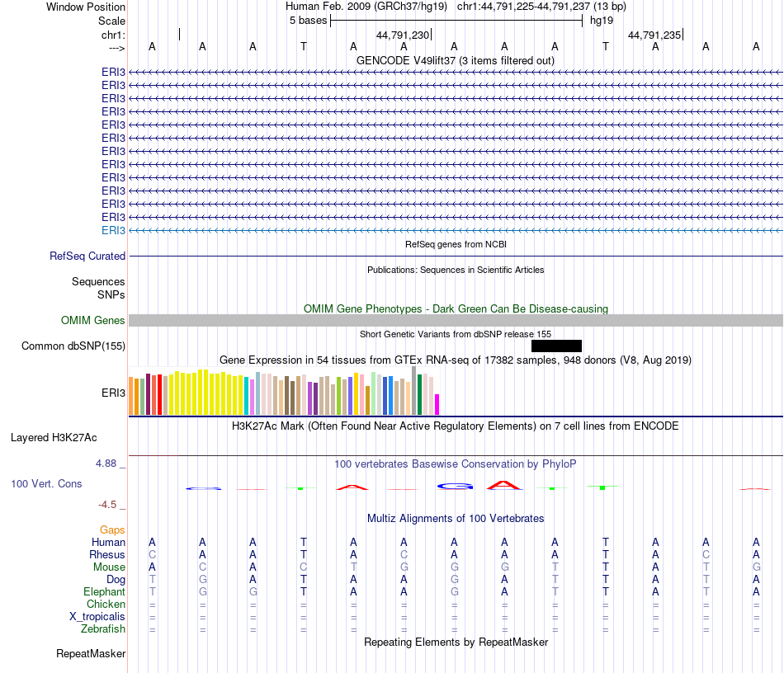Open 'Short Genetic Variants from dbSNP release 155' title
Screen dimensions: 784x673
tap(456, 334)
